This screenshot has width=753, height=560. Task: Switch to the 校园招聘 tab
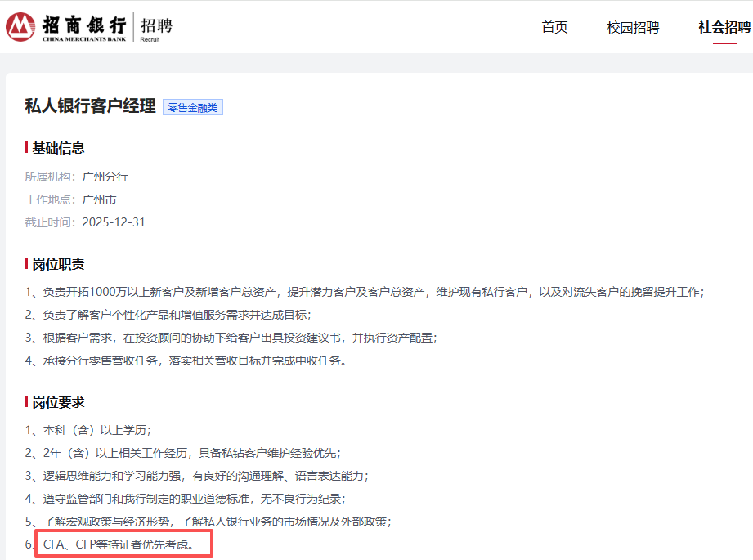coord(633,27)
